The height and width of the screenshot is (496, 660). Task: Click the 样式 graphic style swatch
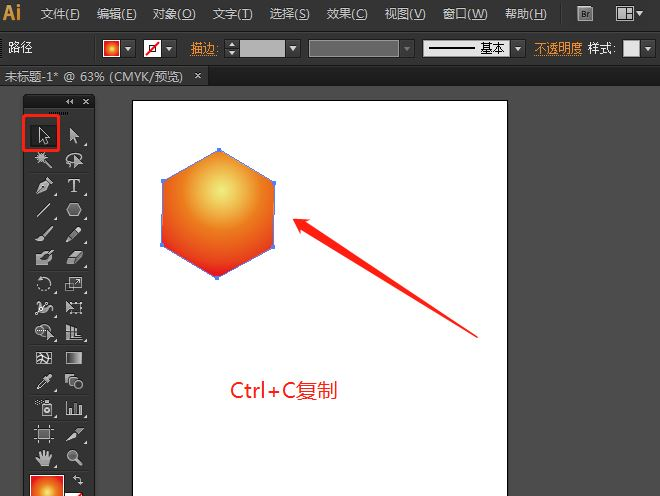point(631,48)
